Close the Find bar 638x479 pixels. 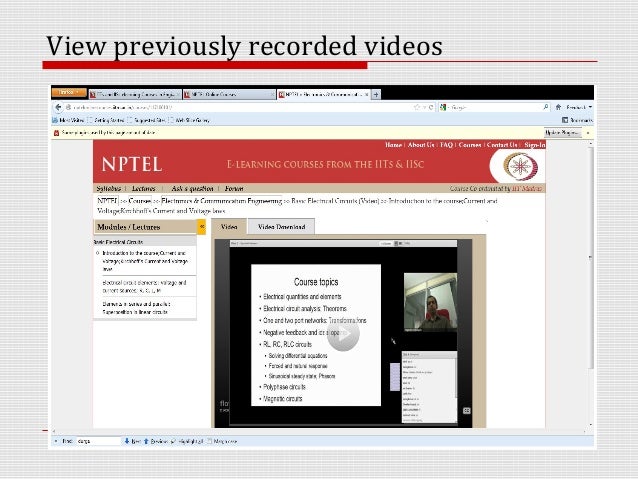(56, 441)
